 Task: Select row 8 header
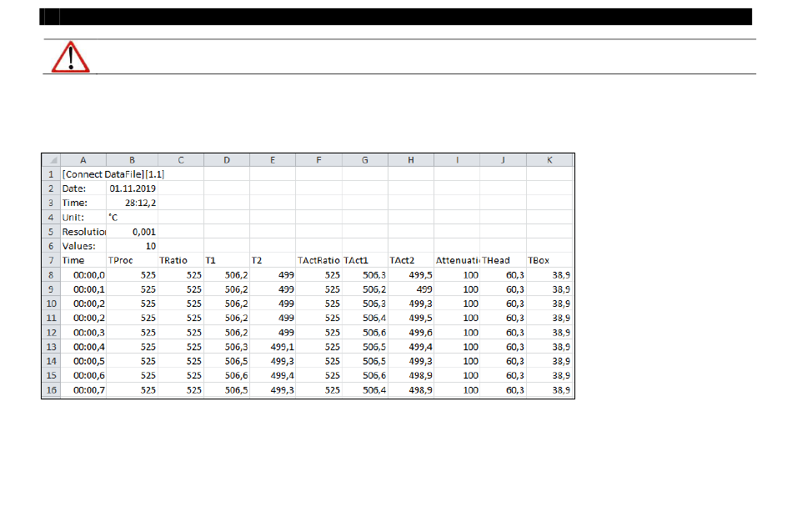[x=51, y=275]
